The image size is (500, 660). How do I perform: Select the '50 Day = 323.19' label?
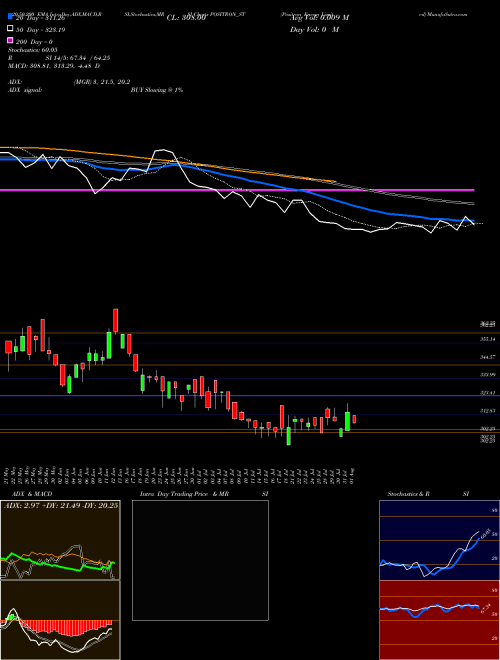40,30
